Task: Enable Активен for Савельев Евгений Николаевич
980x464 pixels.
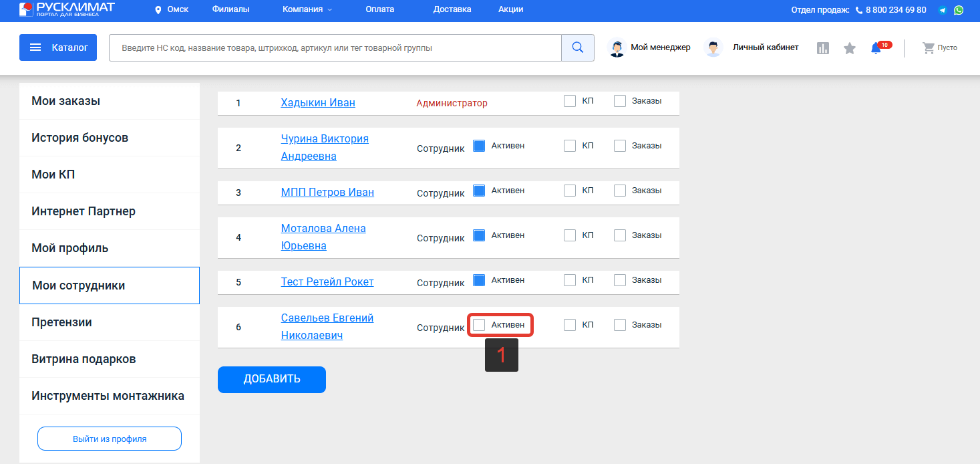Action: (479, 325)
